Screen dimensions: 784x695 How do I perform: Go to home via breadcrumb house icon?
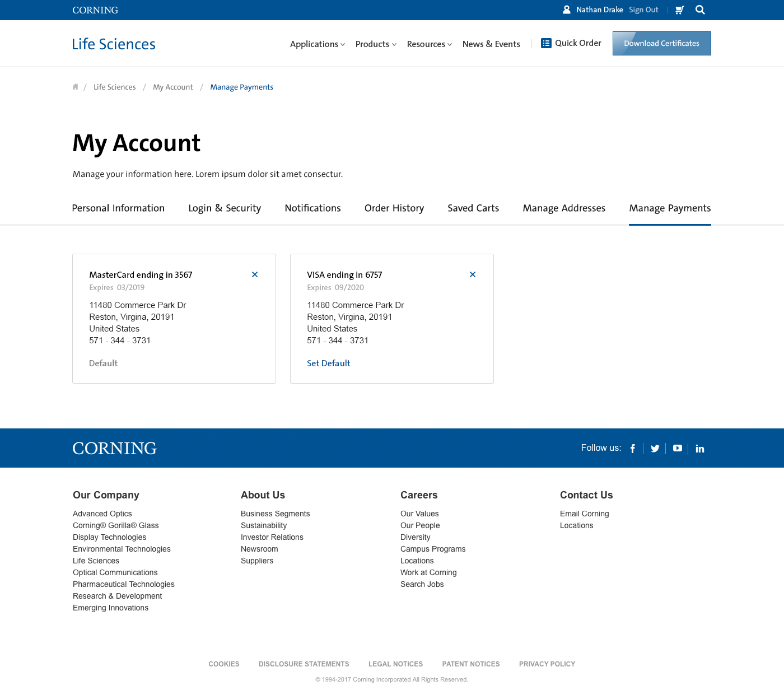[76, 87]
